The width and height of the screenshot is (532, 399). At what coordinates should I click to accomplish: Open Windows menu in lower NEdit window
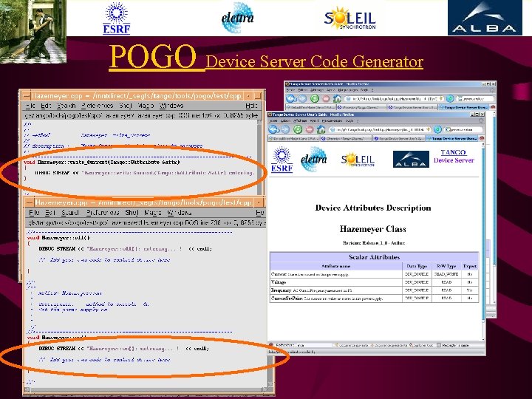[x=179, y=212]
